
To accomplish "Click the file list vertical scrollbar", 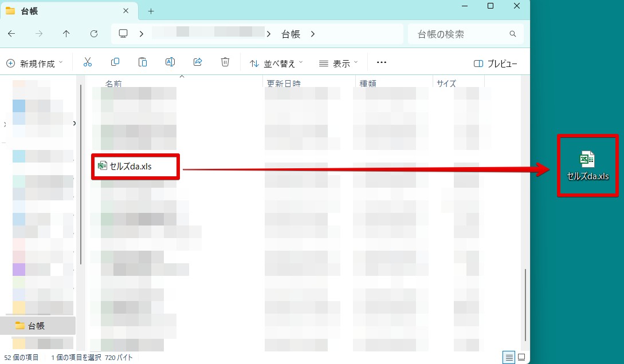I will [x=525, y=305].
